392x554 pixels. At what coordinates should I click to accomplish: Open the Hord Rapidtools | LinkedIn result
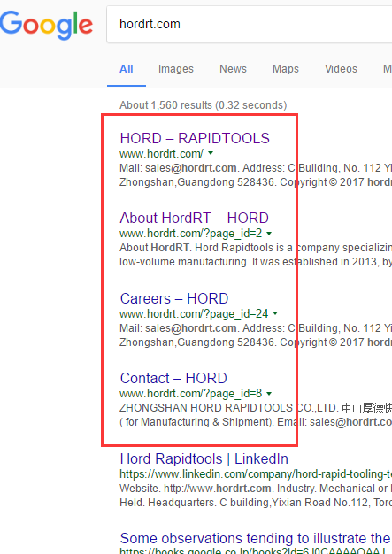(x=204, y=458)
